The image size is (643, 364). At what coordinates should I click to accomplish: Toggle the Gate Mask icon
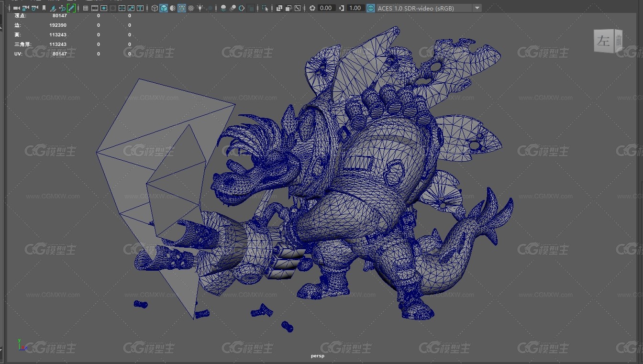coord(113,8)
